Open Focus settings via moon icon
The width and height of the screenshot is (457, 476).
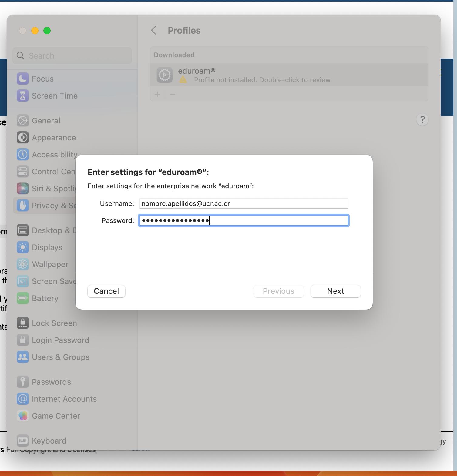coord(23,79)
